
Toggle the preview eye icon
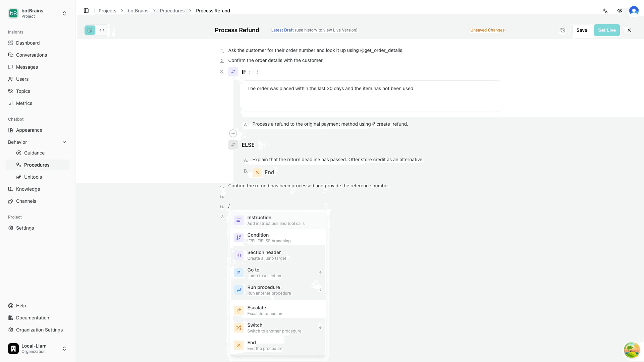pos(620,11)
